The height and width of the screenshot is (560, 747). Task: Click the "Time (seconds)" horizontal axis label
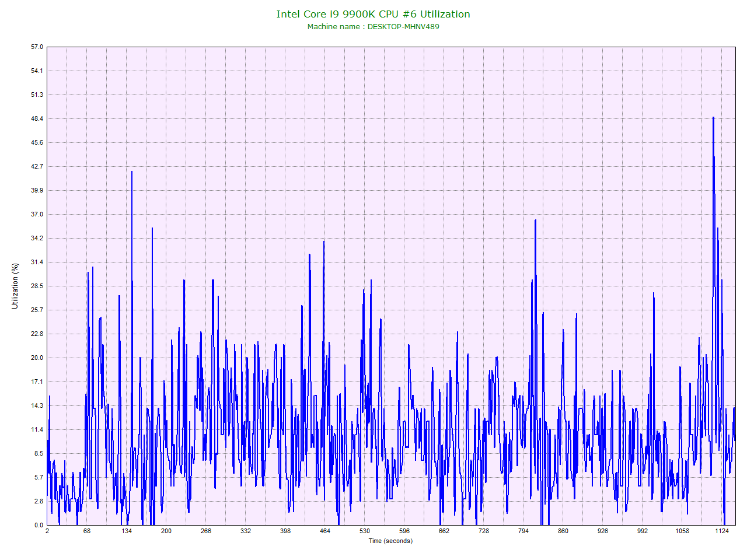(x=390, y=541)
